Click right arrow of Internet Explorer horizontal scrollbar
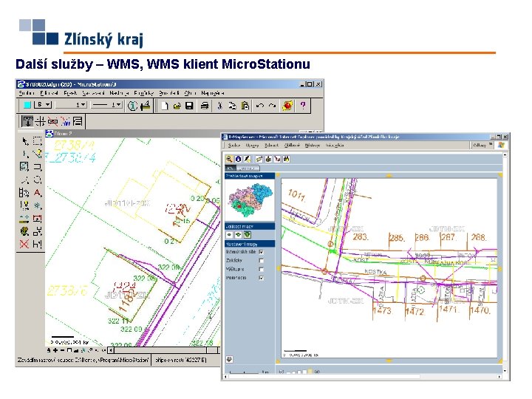Image resolution: width=532 pixels, height=399 pixels. [x=499, y=377]
